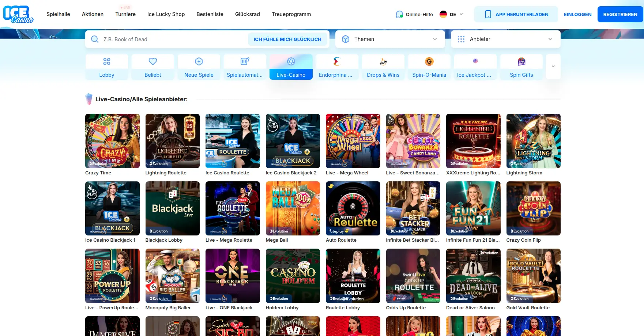
Task: Open the Drops & Wins icon
Action: [383, 61]
